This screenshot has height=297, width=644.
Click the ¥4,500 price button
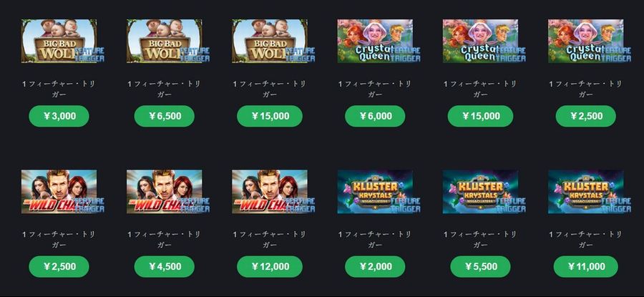(x=165, y=267)
